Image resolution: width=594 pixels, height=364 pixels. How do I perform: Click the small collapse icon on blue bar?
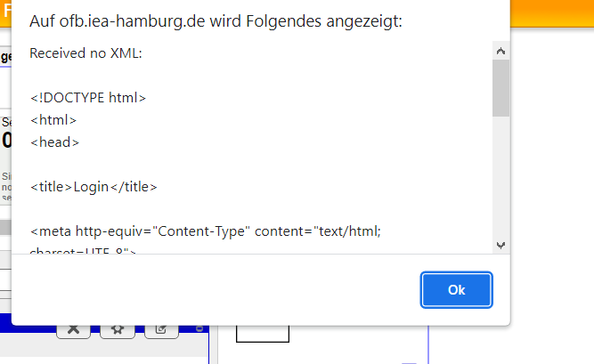(x=200, y=328)
